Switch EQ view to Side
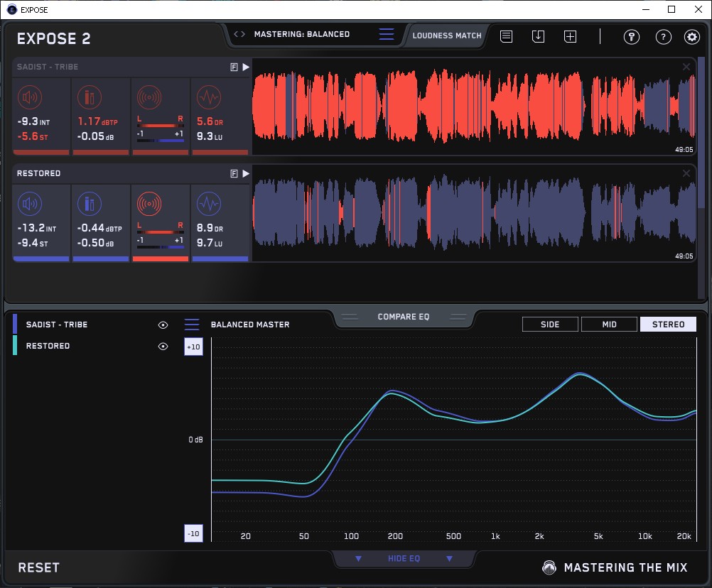Image resolution: width=712 pixels, height=588 pixels. pos(550,325)
